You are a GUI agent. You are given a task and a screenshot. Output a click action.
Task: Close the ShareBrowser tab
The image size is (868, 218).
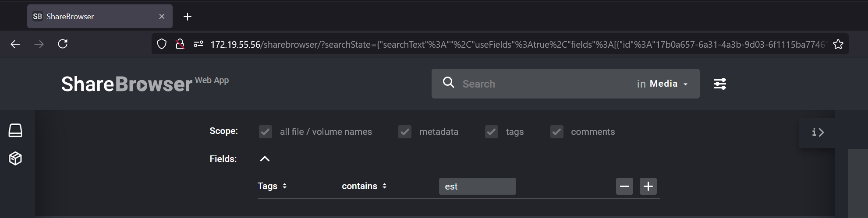tap(162, 16)
